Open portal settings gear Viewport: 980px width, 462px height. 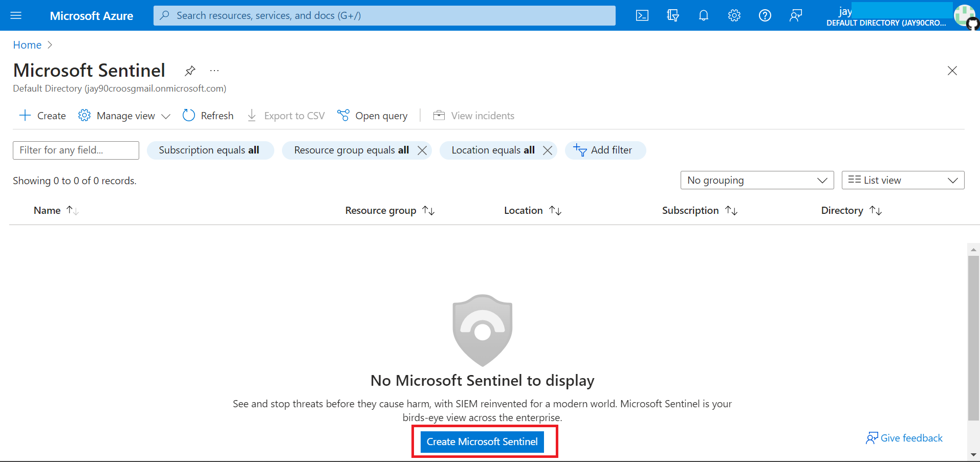coord(734,15)
